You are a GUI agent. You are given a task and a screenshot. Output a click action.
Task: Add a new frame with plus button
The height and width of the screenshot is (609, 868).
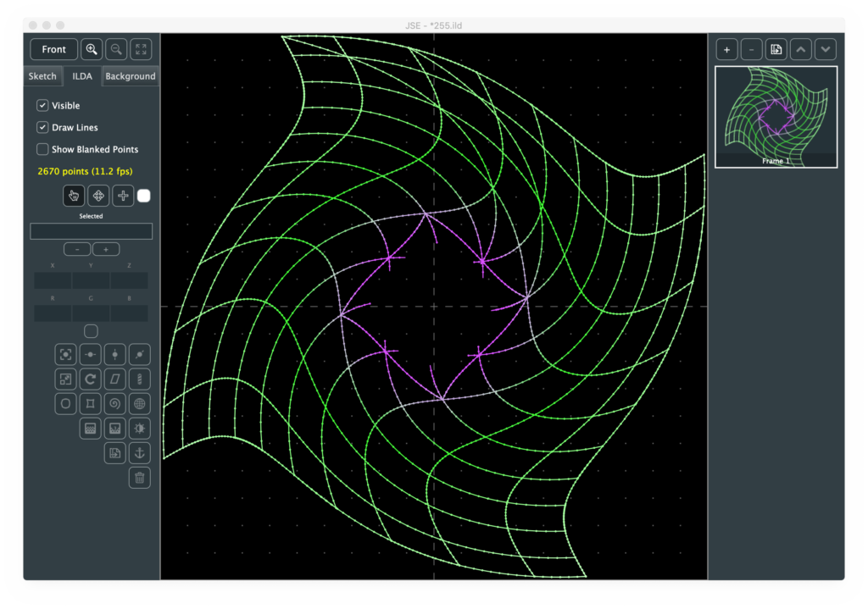click(x=726, y=49)
